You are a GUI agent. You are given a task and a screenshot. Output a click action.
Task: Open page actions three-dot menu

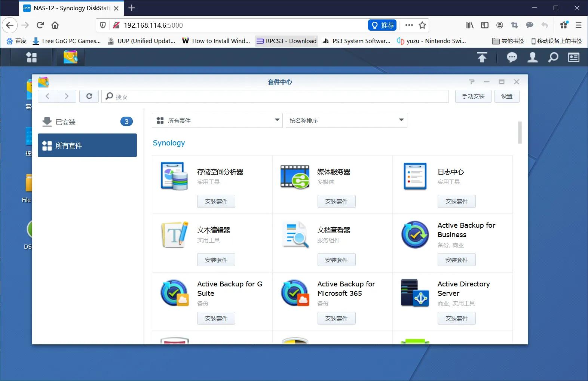point(409,25)
